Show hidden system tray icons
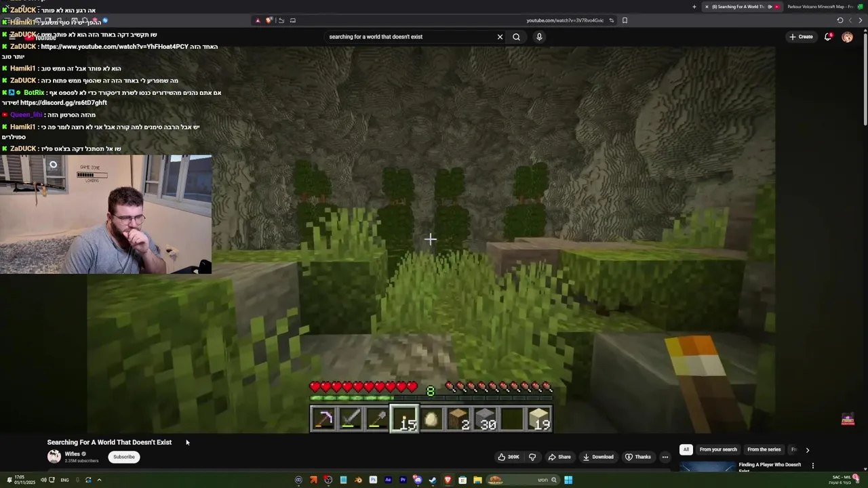The height and width of the screenshot is (488, 868). pos(99,480)
